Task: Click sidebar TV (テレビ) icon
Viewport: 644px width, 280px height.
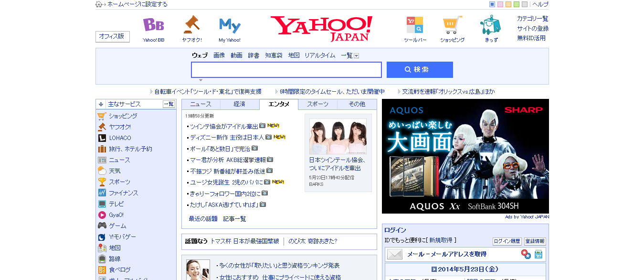Action: point(102,204)
